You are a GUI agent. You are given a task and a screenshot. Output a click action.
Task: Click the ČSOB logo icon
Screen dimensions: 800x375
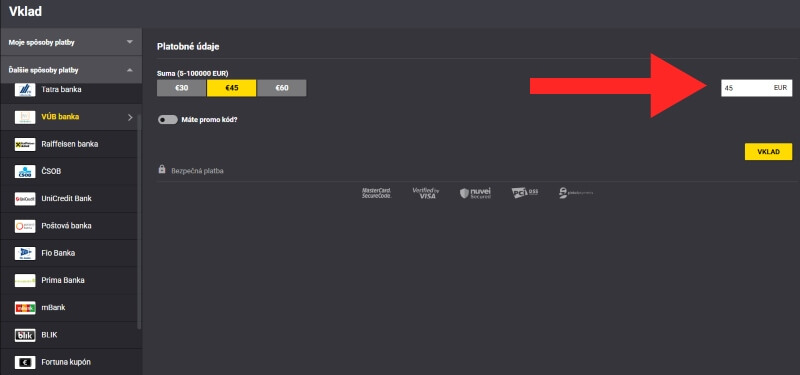click(x=25, y=171)
